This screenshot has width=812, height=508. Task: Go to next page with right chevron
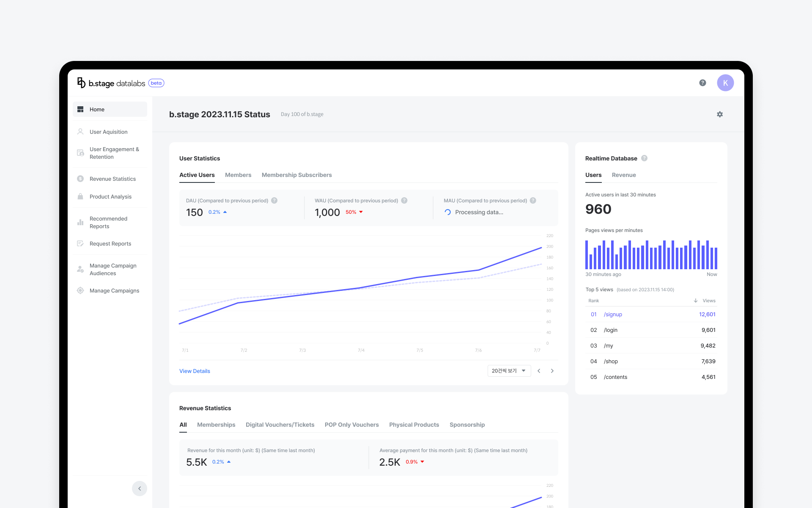pyautogui.click(x=552, y=371)
